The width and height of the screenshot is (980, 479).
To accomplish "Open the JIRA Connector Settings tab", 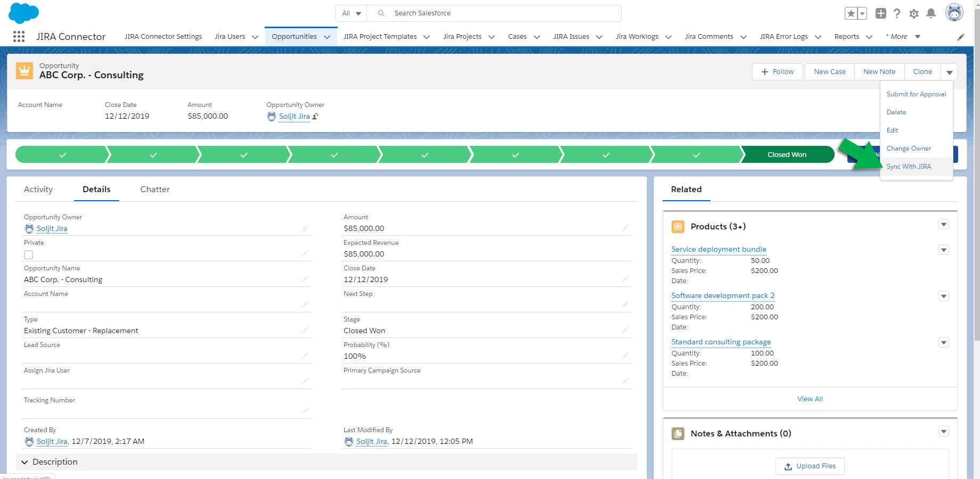I will pyautogui.click(x=163, y=37).
